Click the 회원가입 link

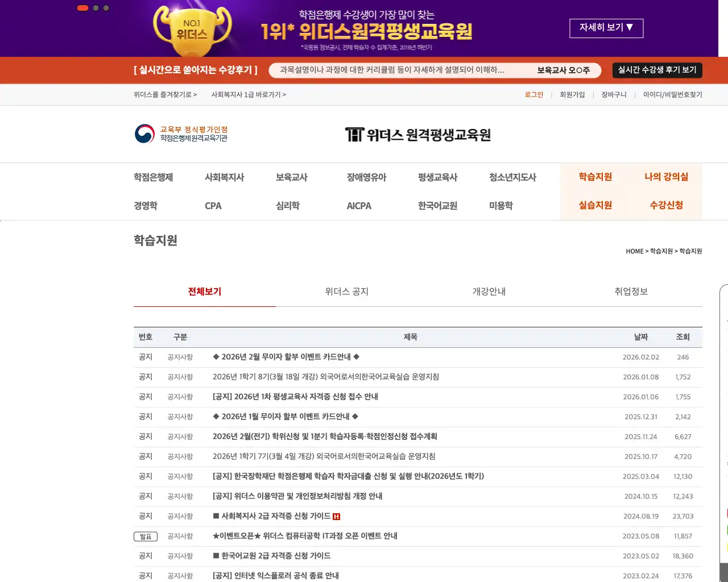coord(572,94)
